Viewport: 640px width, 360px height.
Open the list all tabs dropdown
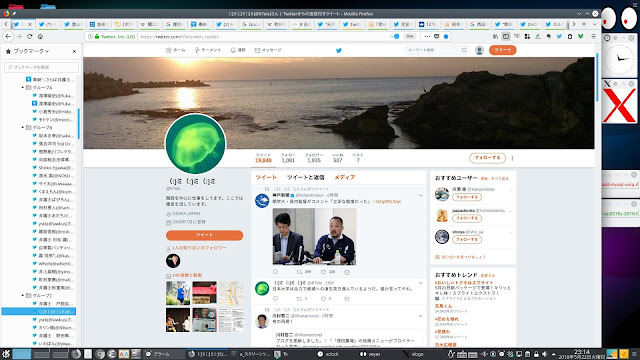coord(594,24)
